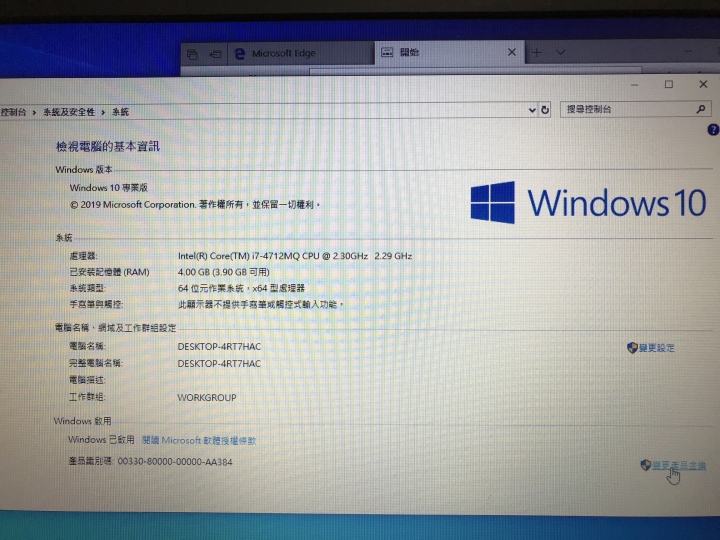Click the Windows 10 logo image
720x540 pixels.
click(x=589, y=202)
